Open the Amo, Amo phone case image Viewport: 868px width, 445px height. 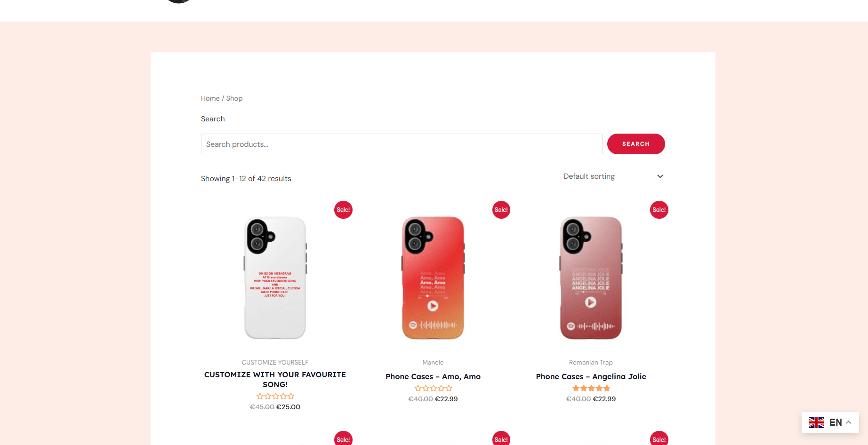tap(433, 278)
